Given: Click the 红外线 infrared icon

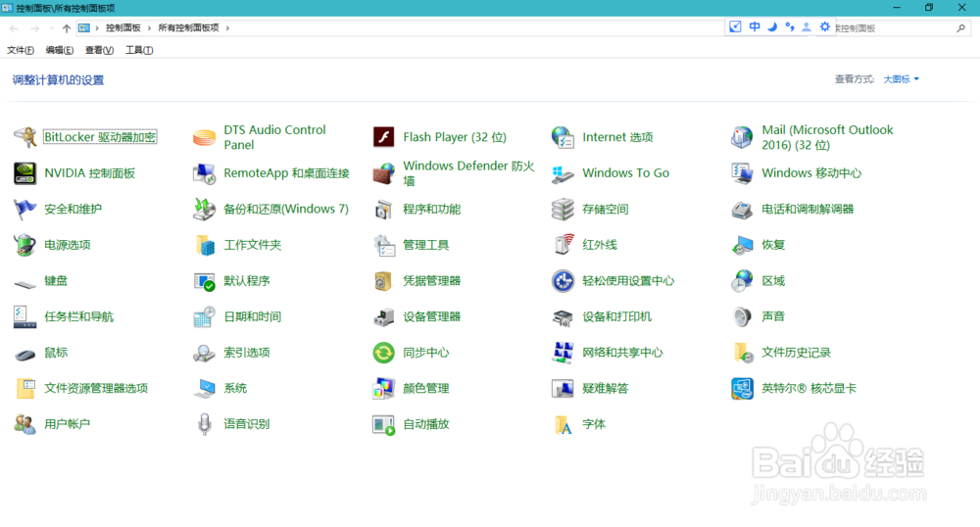Looking at the screenshot, I should 563,245.
